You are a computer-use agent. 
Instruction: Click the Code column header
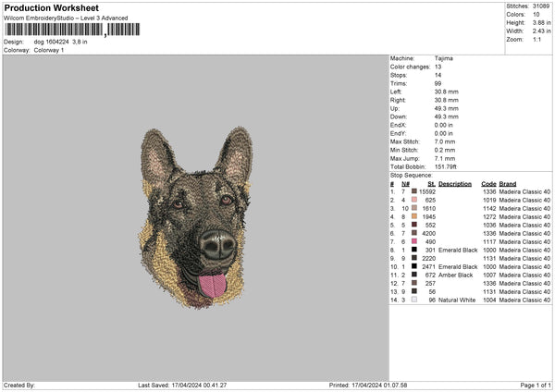tap(488, 183)
